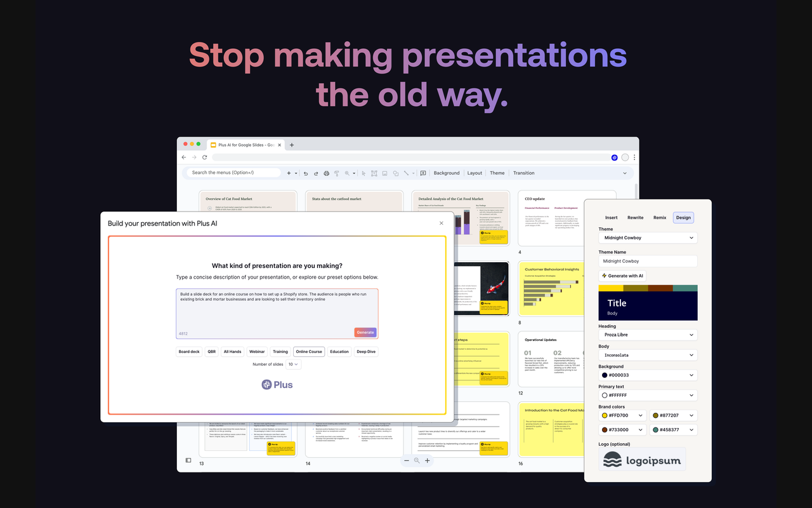Viewport: 812px width, 508px height.
Task: Open brand color #458377 picker
Action: 674,430
